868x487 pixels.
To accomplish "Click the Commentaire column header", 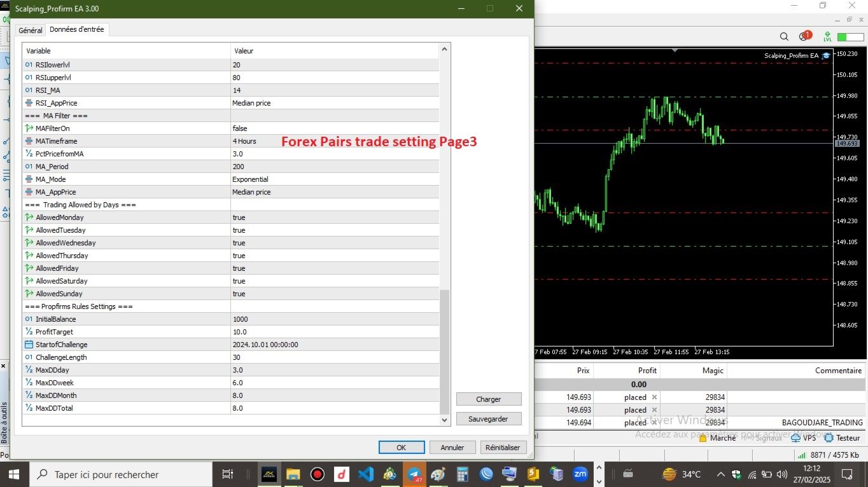I will (838, 370).
